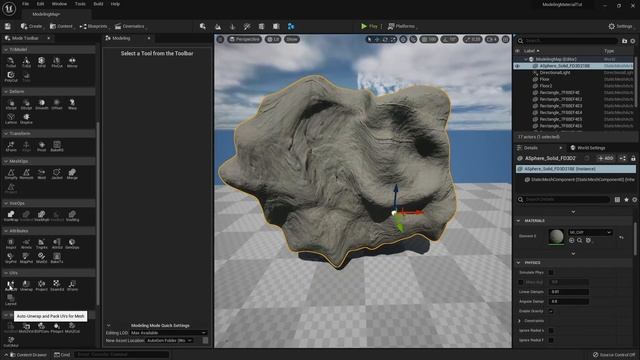This screenshot has height=360, width=640.
Task: Click the Linear Damping value field
Action: pos(569,292)
